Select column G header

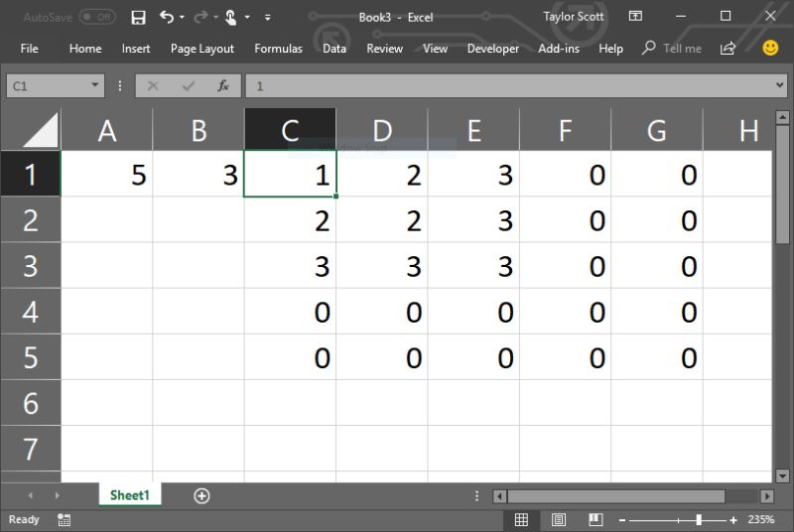pos(657,130)
